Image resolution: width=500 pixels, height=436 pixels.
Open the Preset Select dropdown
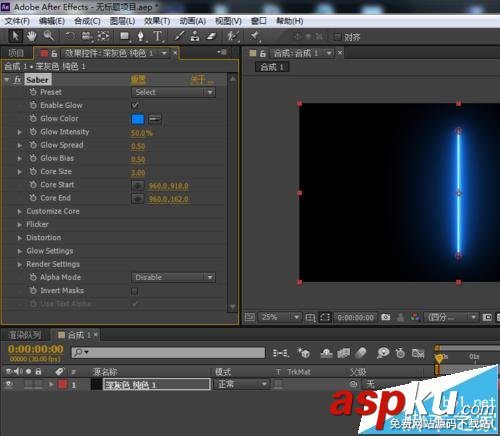click(x=173, y=92)
